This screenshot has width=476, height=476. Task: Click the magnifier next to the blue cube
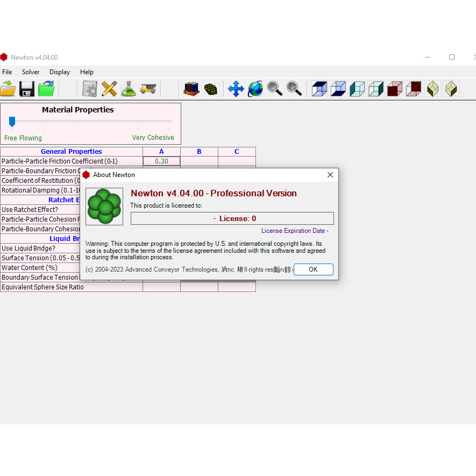294,89
